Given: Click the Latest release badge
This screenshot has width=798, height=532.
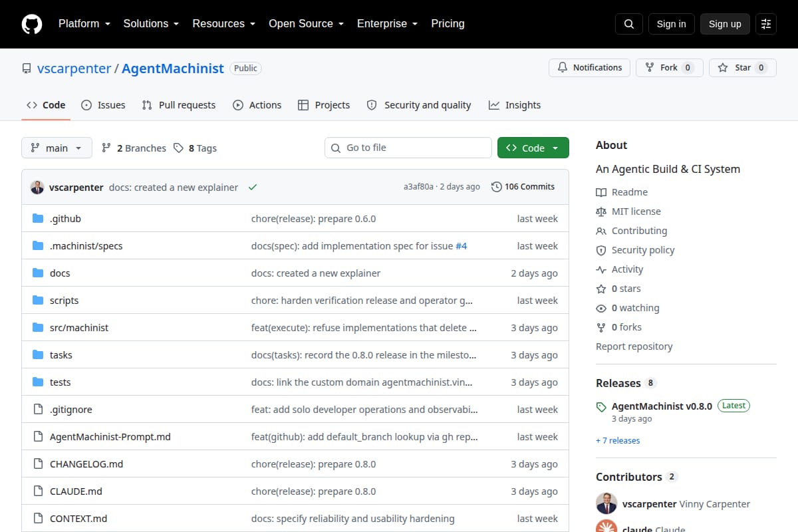Looking at the screenshot, I should [733, 406].
